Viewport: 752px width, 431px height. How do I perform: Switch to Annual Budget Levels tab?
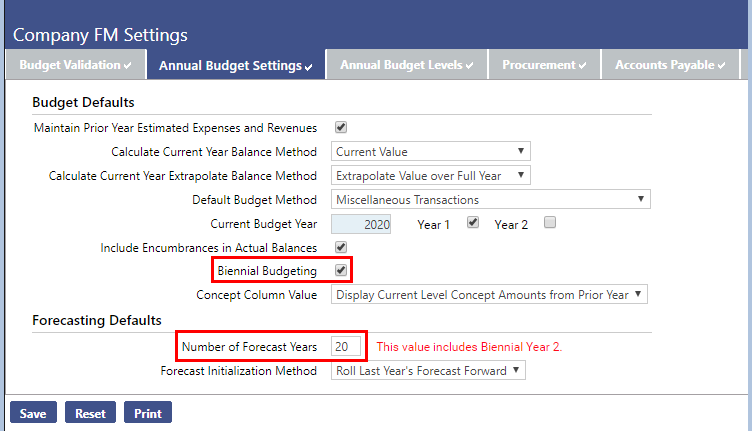(406, 65)
